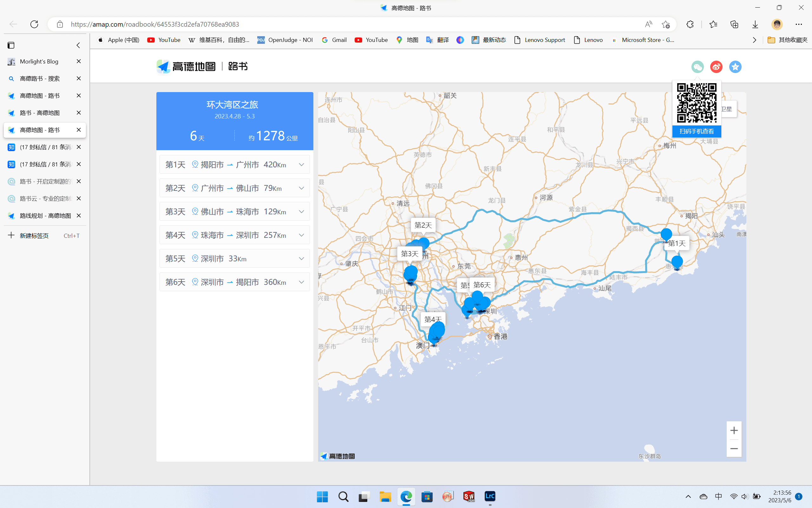Open 其他收藏夹 bookmarks folder
812x508 pixels.
[x=787, y=40]
